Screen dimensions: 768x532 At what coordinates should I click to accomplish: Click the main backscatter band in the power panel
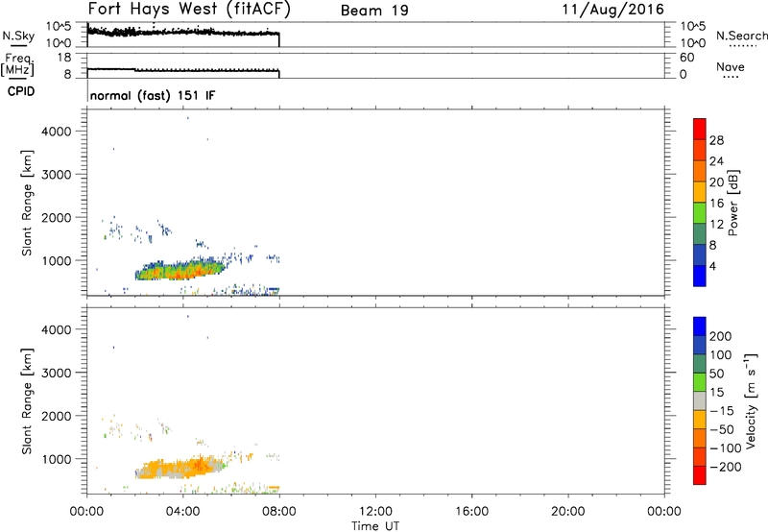click(x=180, y=270)
